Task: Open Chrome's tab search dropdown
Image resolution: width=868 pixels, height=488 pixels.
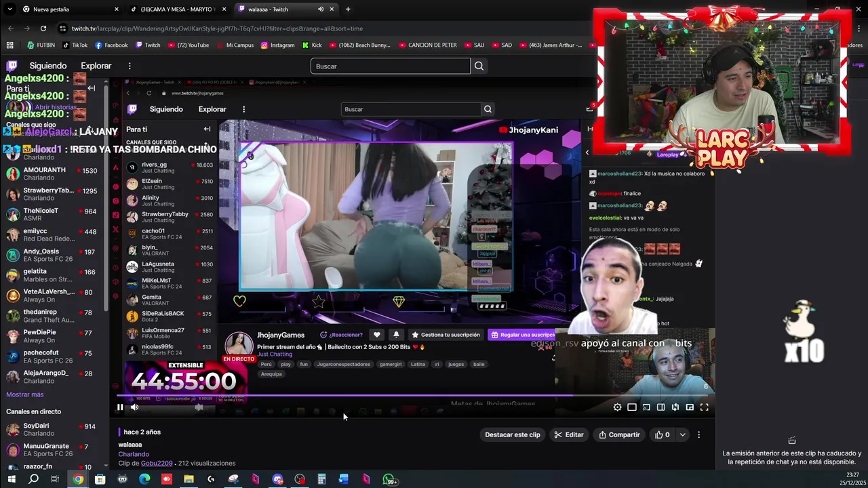Action: tap(9, 9)
